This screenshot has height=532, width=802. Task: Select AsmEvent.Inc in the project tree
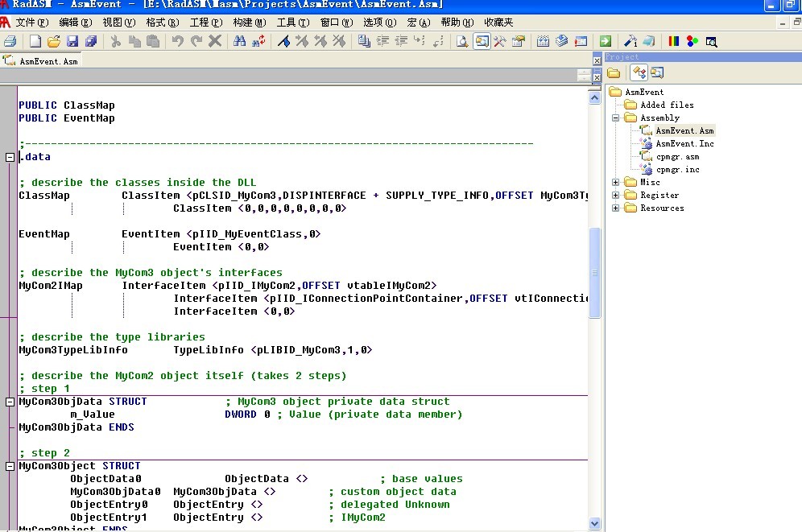click(684, 144)
